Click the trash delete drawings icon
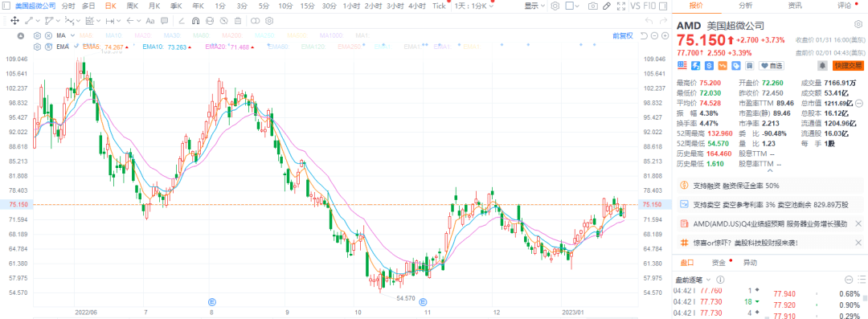 tap(237, 21)
